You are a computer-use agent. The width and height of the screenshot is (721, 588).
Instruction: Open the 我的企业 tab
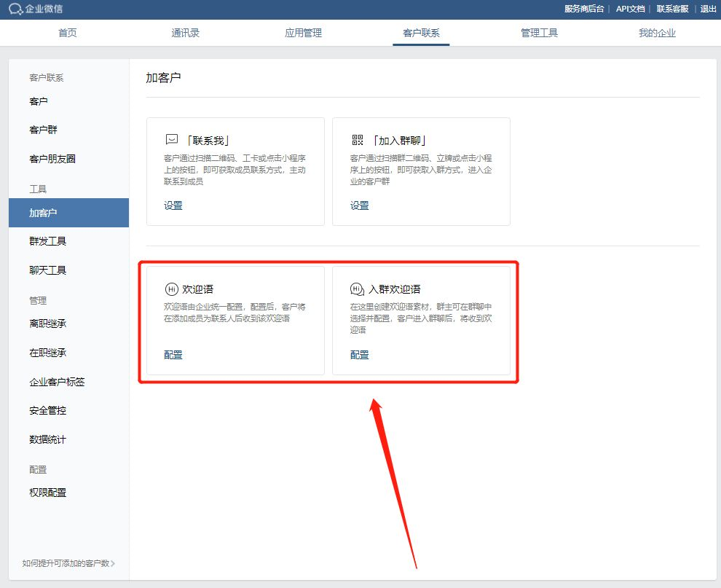pyautogui.click(x=657, y=33)
